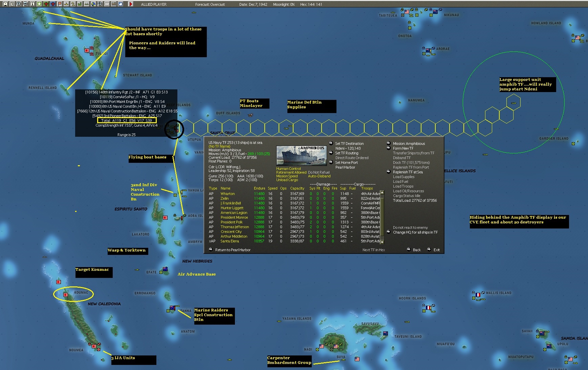Exit the task force panel
The image size is (588, 370).
click(437, 250)
